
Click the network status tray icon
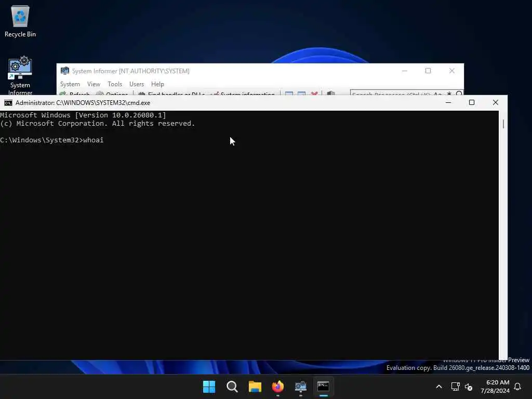tap(455, 387)
